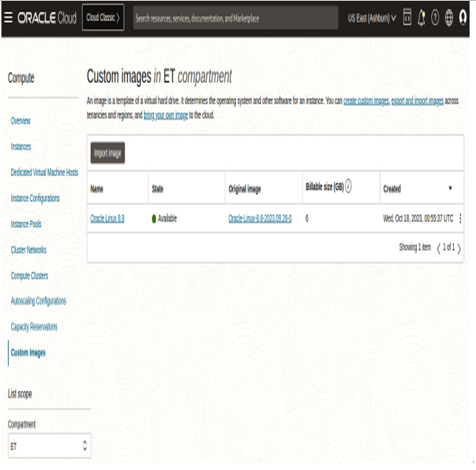The height and width of the screenshot is (470, 476).
Task: Select Custom Images in sidebar
Action: (28, 352)
